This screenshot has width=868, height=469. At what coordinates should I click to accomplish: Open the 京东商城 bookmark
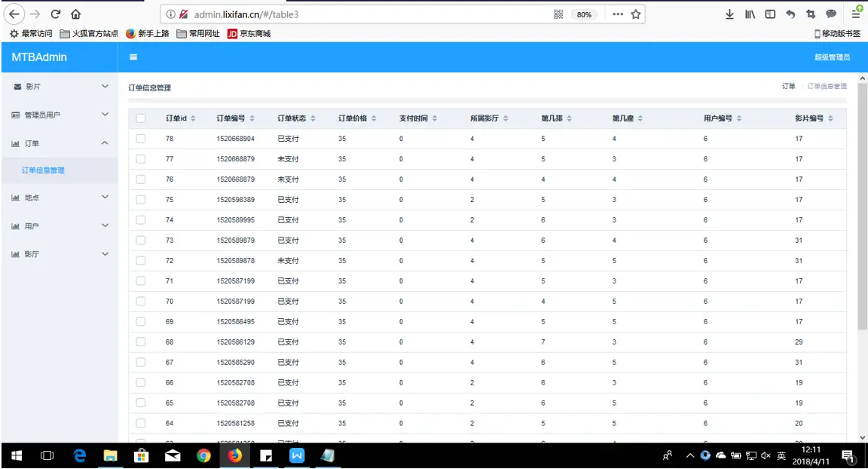pos(249,33)
